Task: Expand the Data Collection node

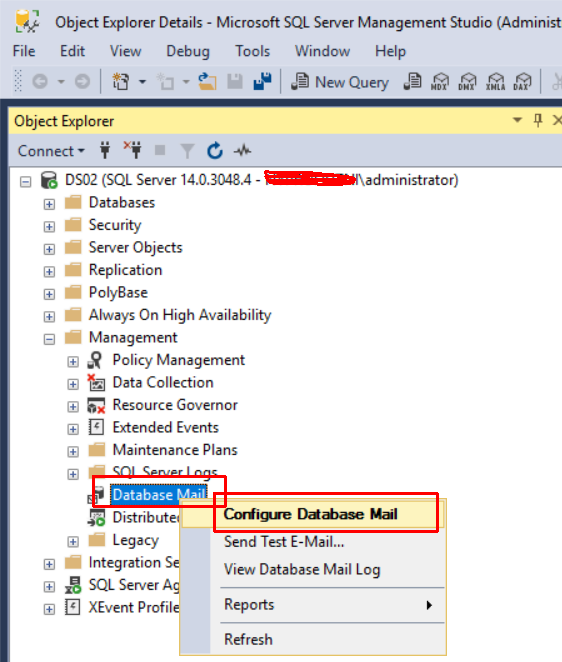Action: [73, 384]
